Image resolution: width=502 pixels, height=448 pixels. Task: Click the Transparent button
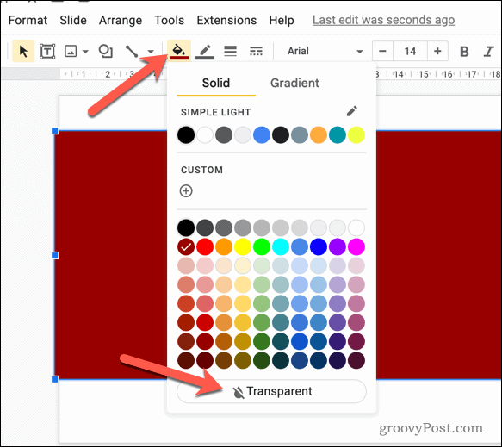(271, 391)
